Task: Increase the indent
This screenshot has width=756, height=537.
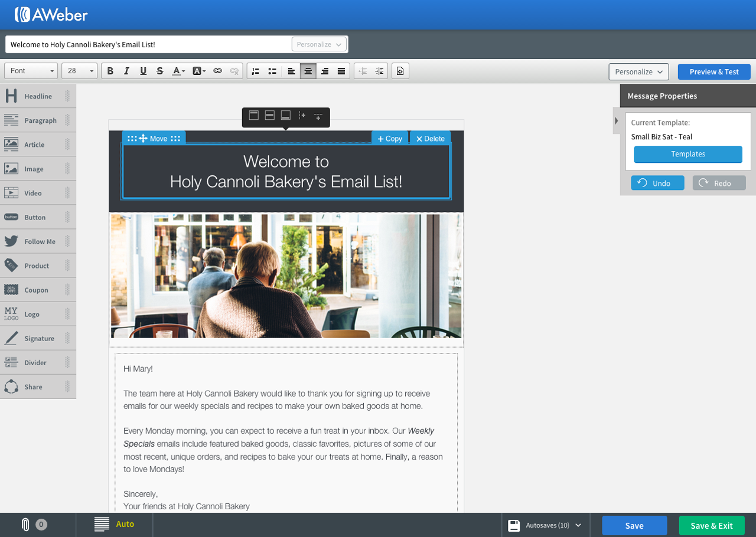Action: coord(379,71)
